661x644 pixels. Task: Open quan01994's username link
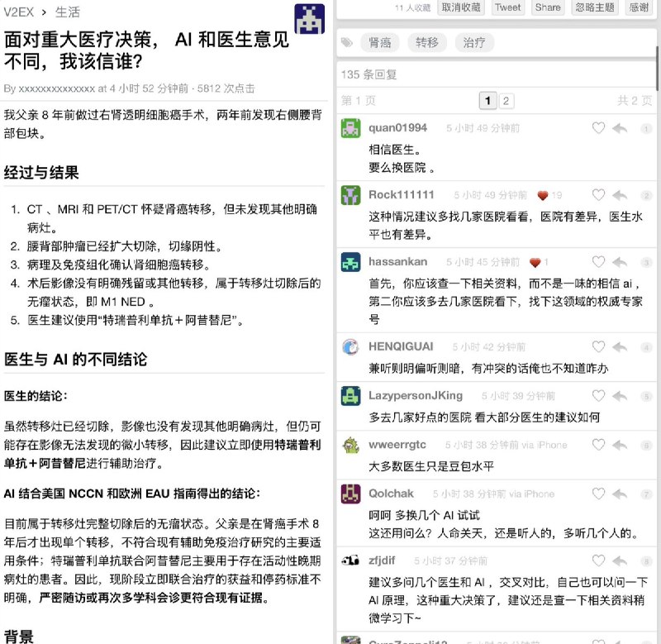pyautogui.click(x=397, y=128)
